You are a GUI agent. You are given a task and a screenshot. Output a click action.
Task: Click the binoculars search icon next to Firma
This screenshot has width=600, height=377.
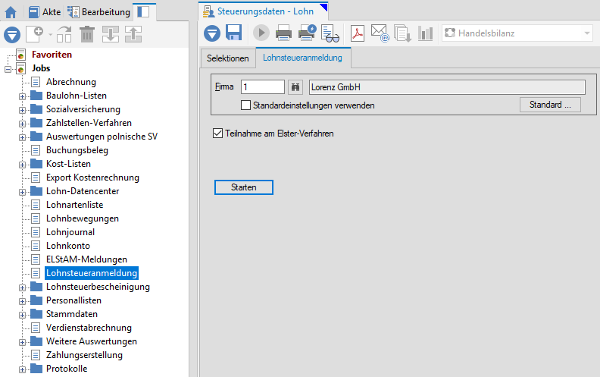pos(295,87)
